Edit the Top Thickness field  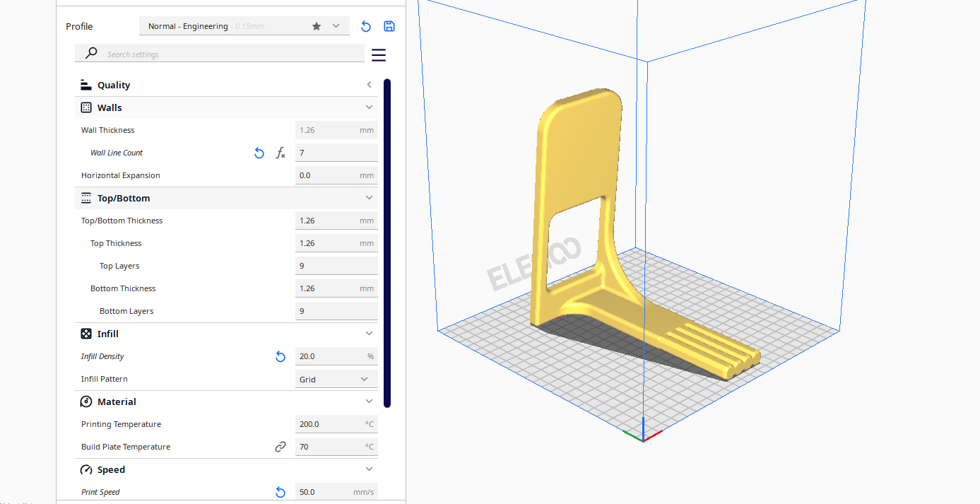coord(336,243)
